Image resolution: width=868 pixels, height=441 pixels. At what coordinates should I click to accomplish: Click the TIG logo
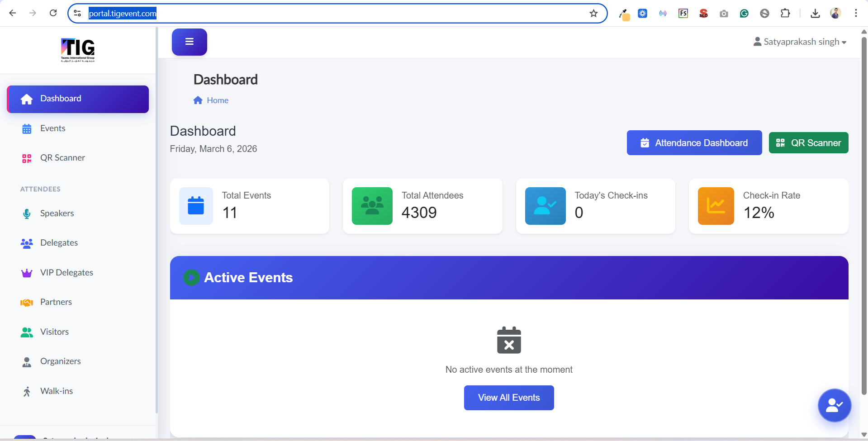point(77,50)
